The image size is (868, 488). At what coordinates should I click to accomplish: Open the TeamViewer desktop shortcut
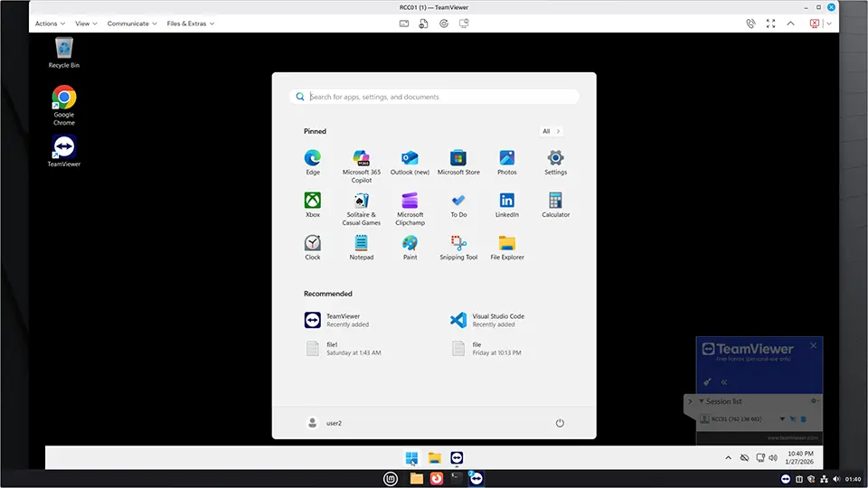pos(63,151)
